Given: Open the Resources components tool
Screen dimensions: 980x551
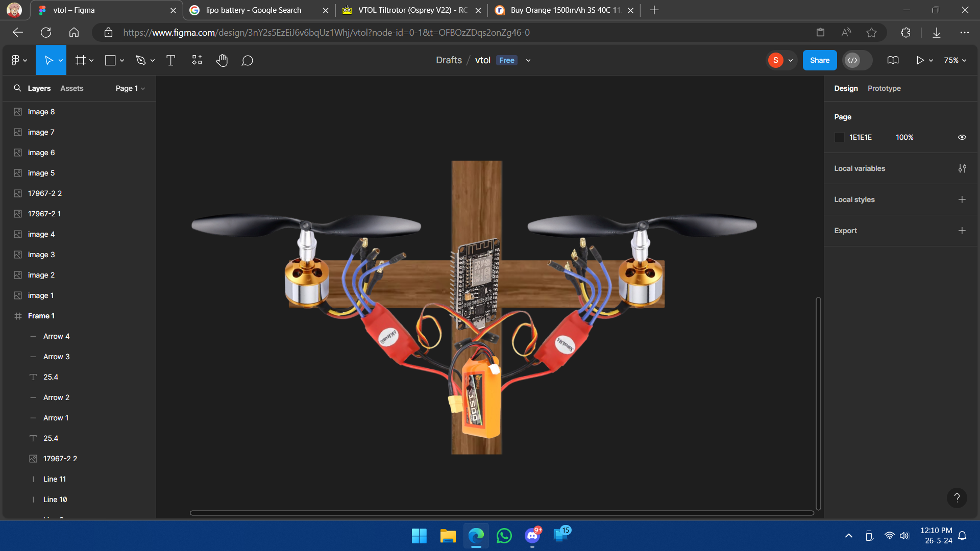Looking at the screenshot, I should point(197,60).
